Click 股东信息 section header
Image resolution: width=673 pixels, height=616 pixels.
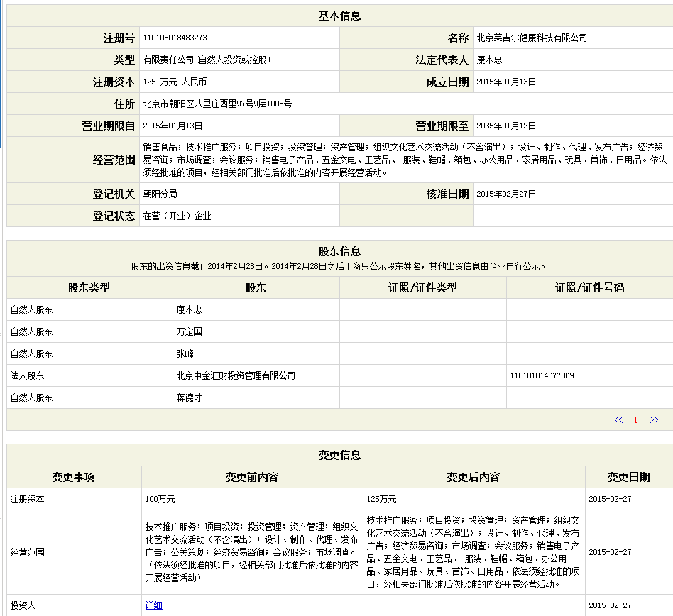point(339,251)
